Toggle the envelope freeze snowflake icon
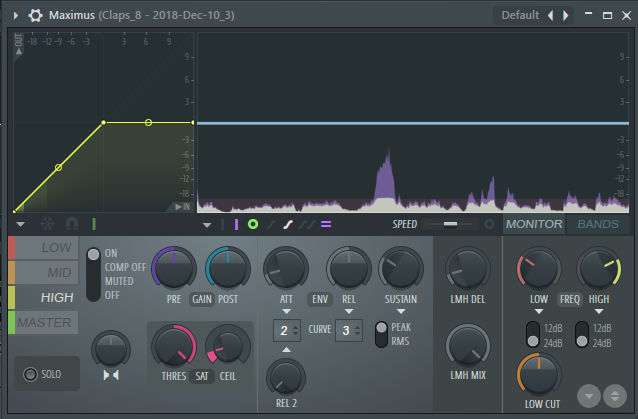This screenshot has width=638, height=419. (48, 224)
